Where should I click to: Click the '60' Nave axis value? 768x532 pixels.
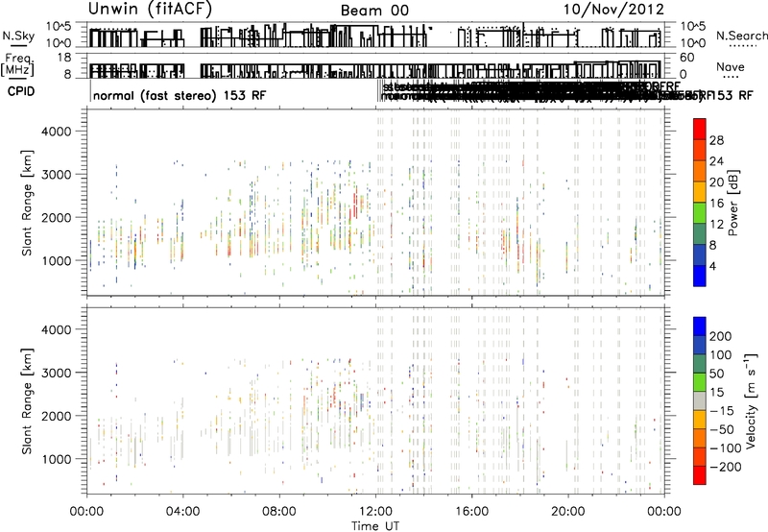tap(686, 58)
